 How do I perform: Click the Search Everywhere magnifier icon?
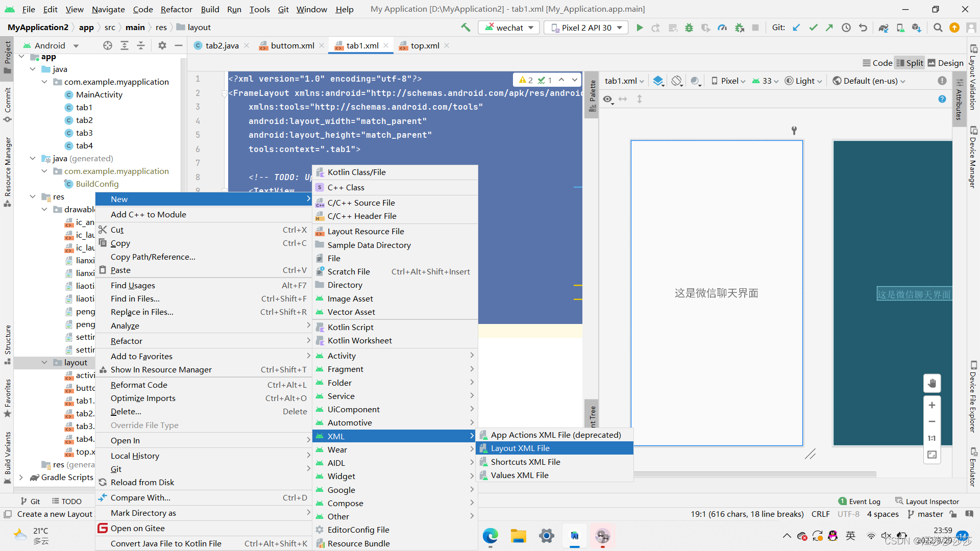(x=938, y=28)
